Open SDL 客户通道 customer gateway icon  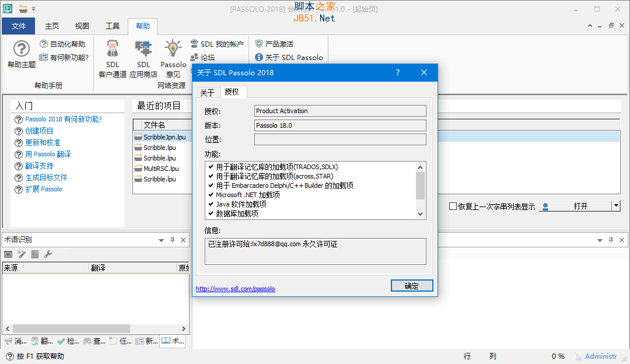click(x=112, y=49)
